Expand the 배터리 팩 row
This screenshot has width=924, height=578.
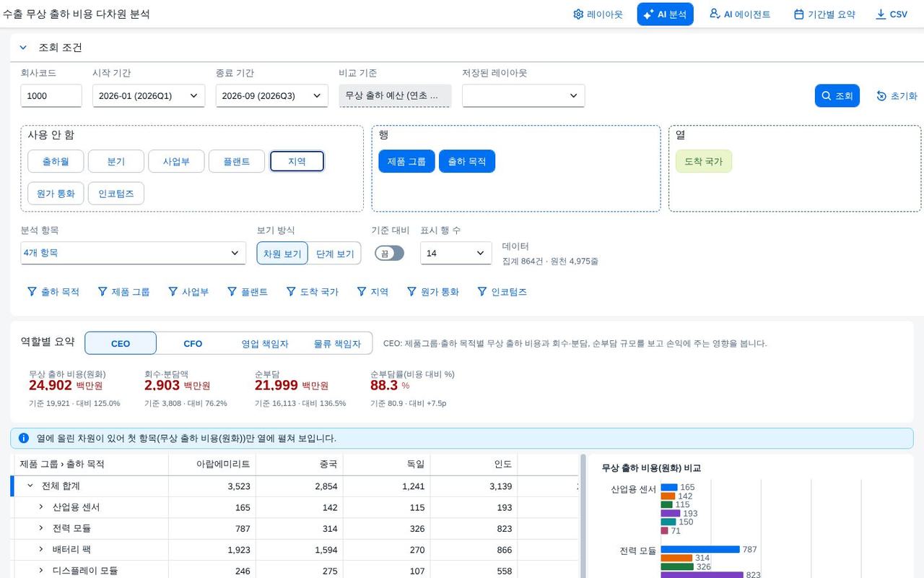(x=41, y=550)
